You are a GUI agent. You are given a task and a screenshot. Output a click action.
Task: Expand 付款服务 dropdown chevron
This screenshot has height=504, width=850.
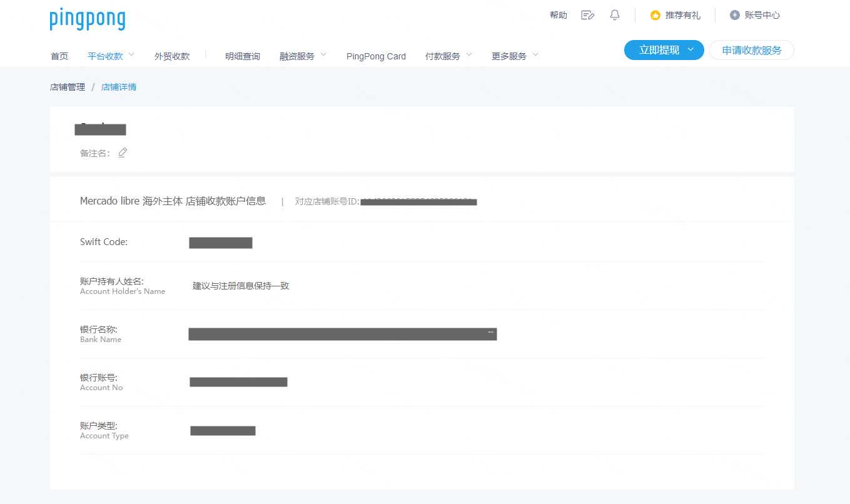(x=469, y=55)
